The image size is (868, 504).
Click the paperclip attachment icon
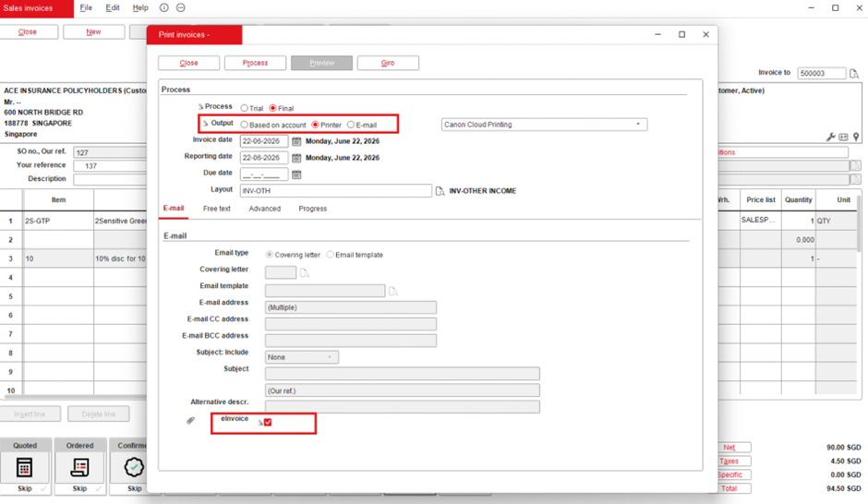click(190, 421)
